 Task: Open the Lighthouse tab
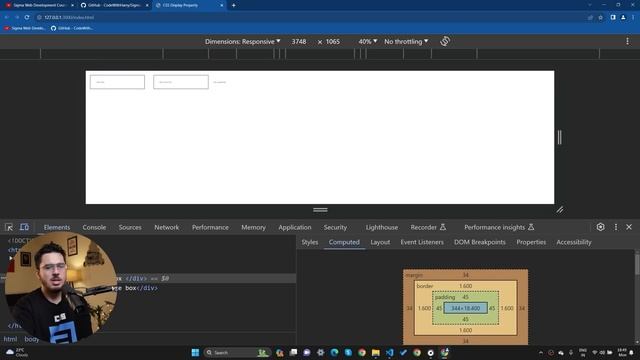[382, 227]
